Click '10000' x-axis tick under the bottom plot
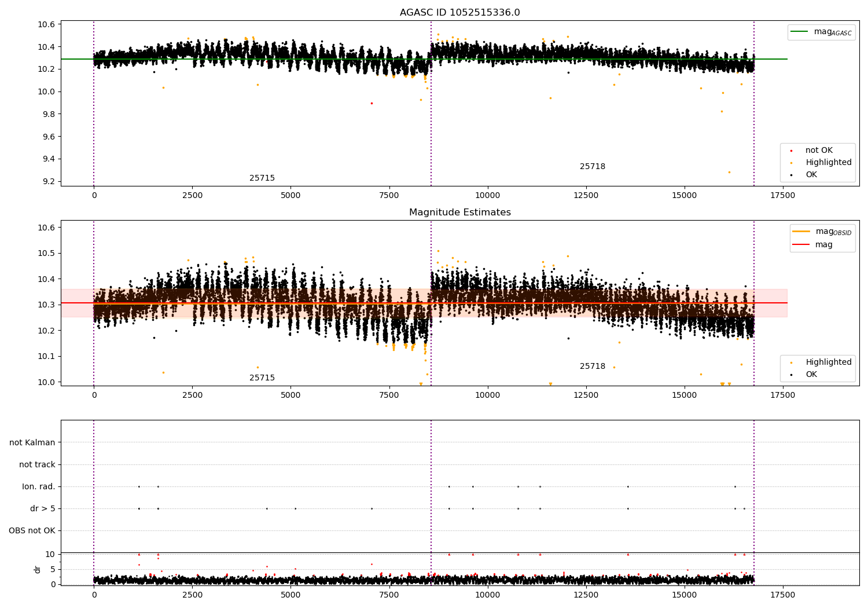 tap(488, 595)
